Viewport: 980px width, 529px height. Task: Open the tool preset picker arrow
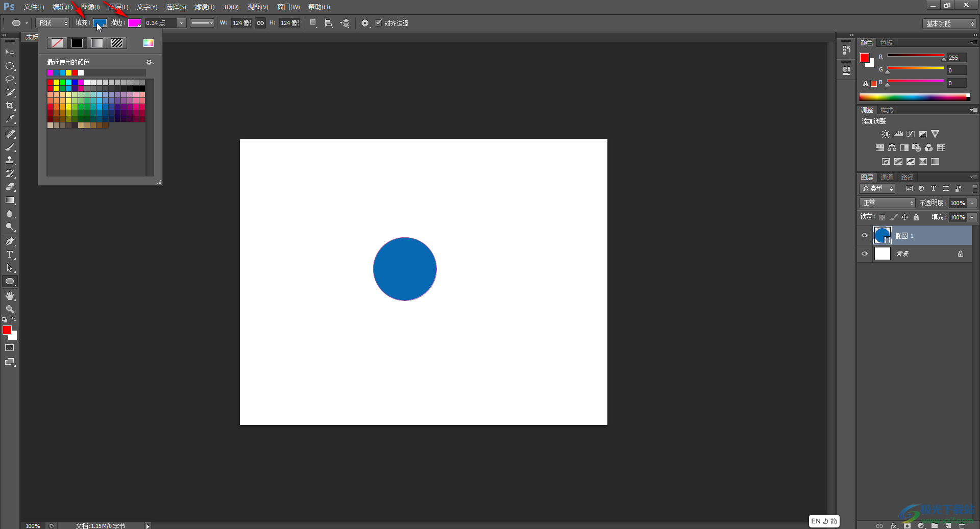pyautogui.click(x=27, y=23)
